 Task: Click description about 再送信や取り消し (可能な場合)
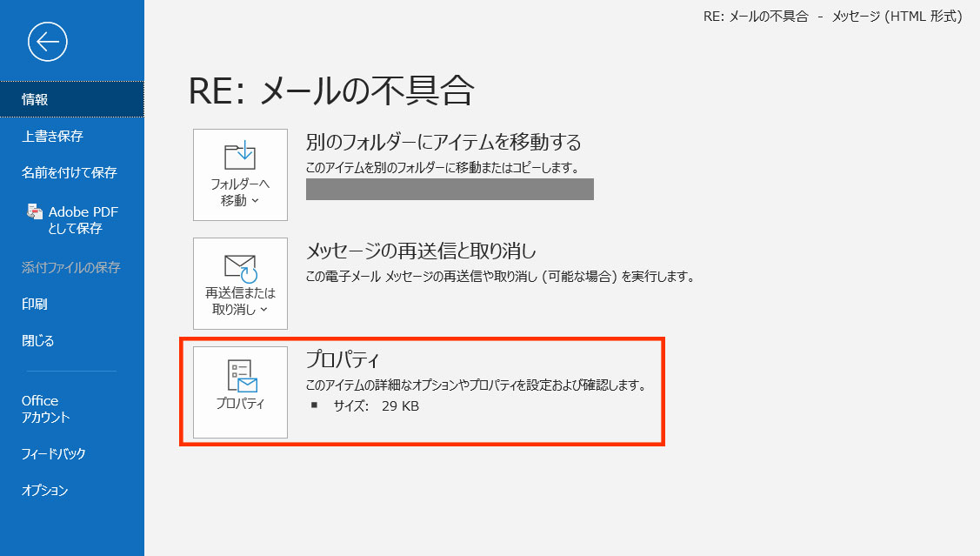click(500, 277)
